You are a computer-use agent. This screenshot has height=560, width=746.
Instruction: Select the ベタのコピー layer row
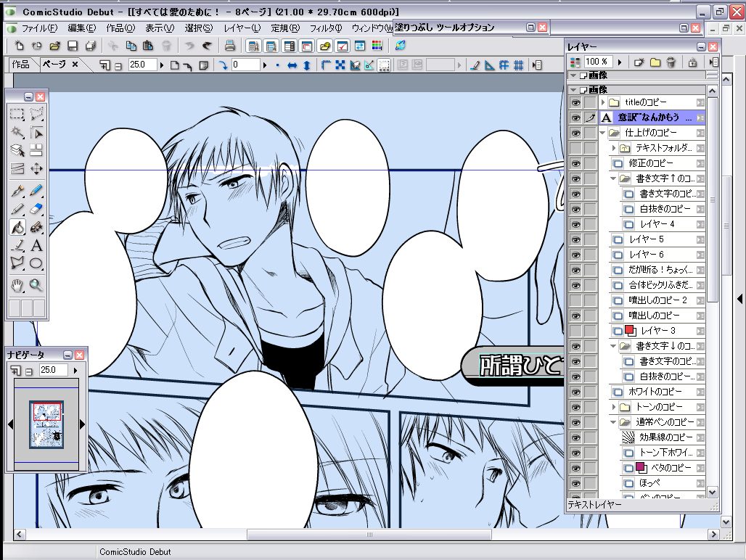click(663, 468)
